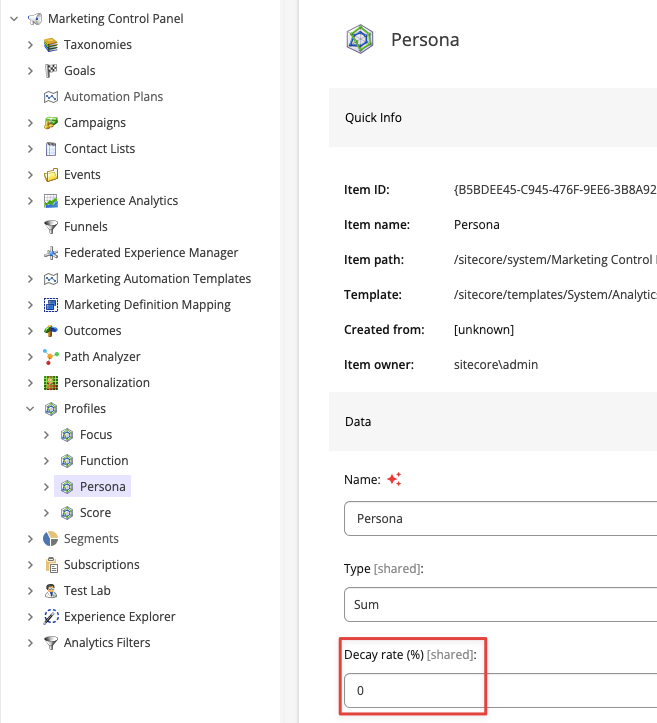Screen dimensions: 657x723
Task: Click the Function profile icon
Action: point(67,461)
